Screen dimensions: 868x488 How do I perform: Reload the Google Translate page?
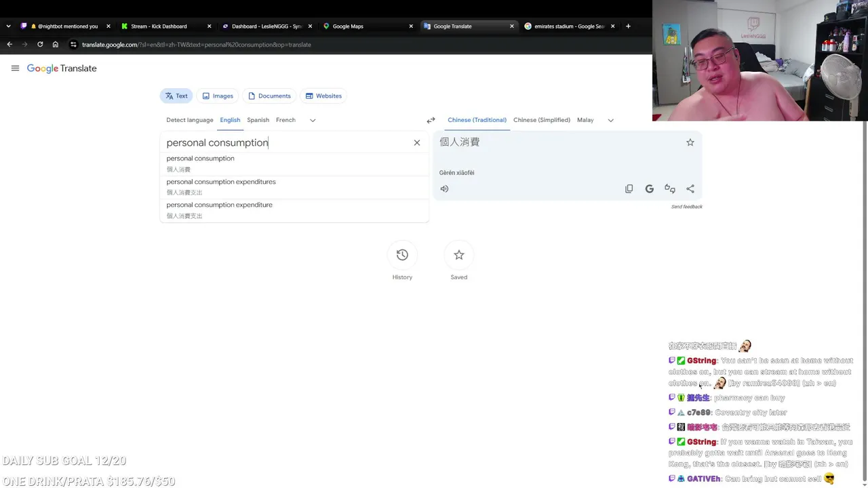40,45
